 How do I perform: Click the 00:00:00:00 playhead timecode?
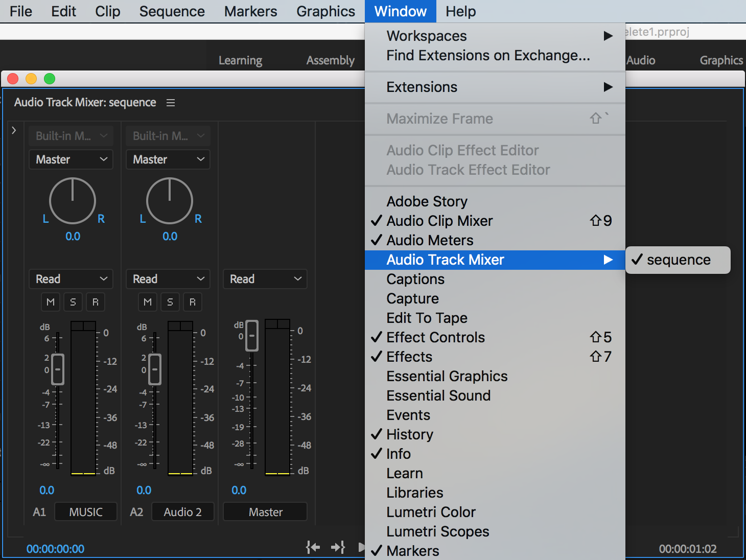tap(55, 549)
